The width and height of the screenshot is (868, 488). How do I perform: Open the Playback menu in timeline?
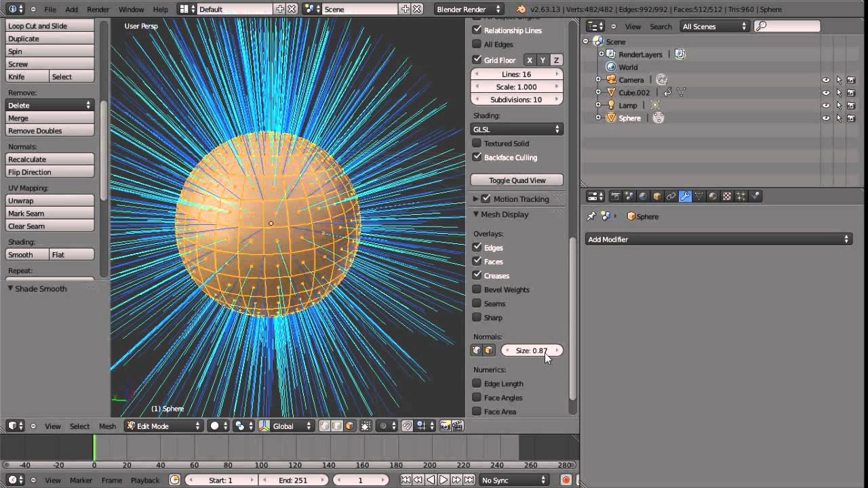tap(145, 480)
